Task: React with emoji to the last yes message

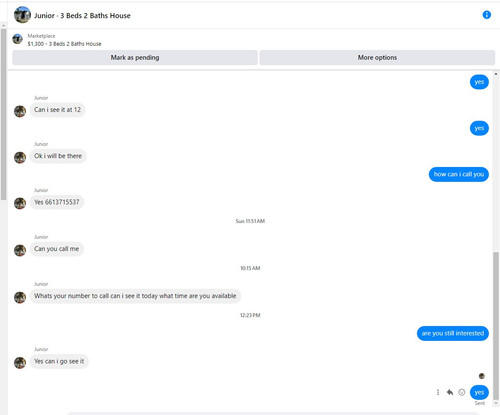Action: pyautogui.click(x=462, y=392)
